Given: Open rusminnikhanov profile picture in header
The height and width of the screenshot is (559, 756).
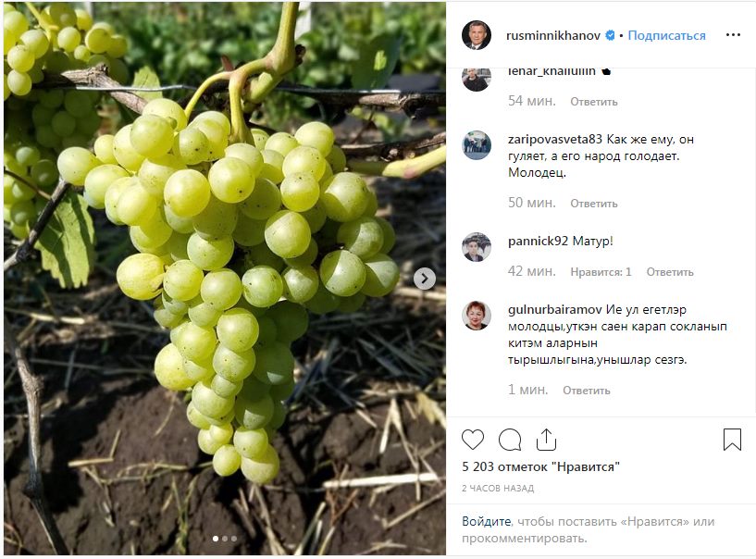Looking at the screenshot, I should 477,35.
